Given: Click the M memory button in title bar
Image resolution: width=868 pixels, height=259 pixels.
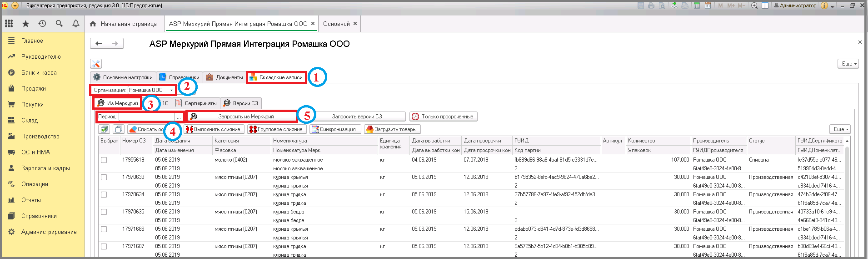Looking at the screenshot, I should [x=721, y=5].
